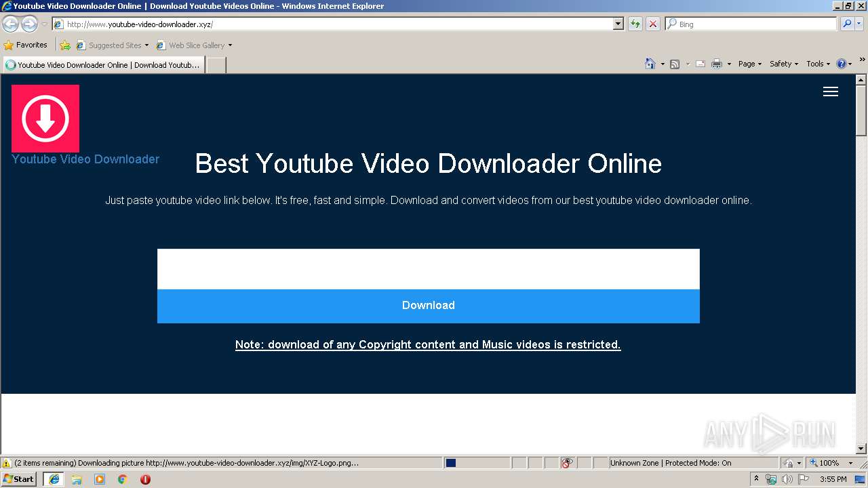Viewport: 868px width, 488px height.
Task: Click the volume speaker tray icon
Action: (x=787, y=479)
